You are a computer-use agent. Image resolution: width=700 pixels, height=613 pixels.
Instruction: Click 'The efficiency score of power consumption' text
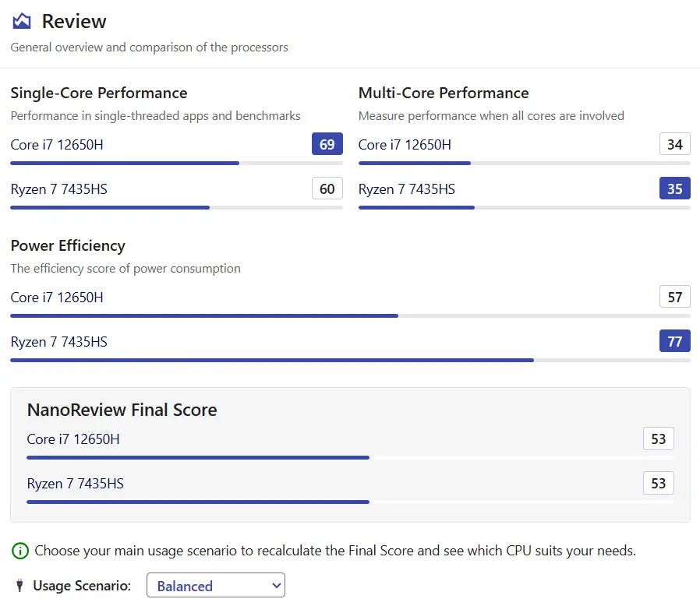(x=126, y=269)
